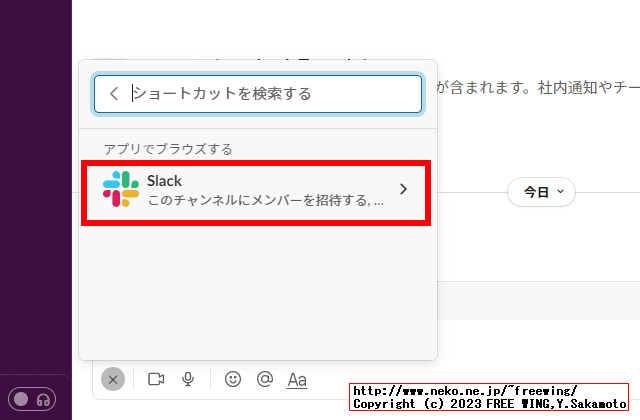Toggle text formatting with Aa icon
The width and height of the screenshot is (640, 420).
tap(297, 380)
